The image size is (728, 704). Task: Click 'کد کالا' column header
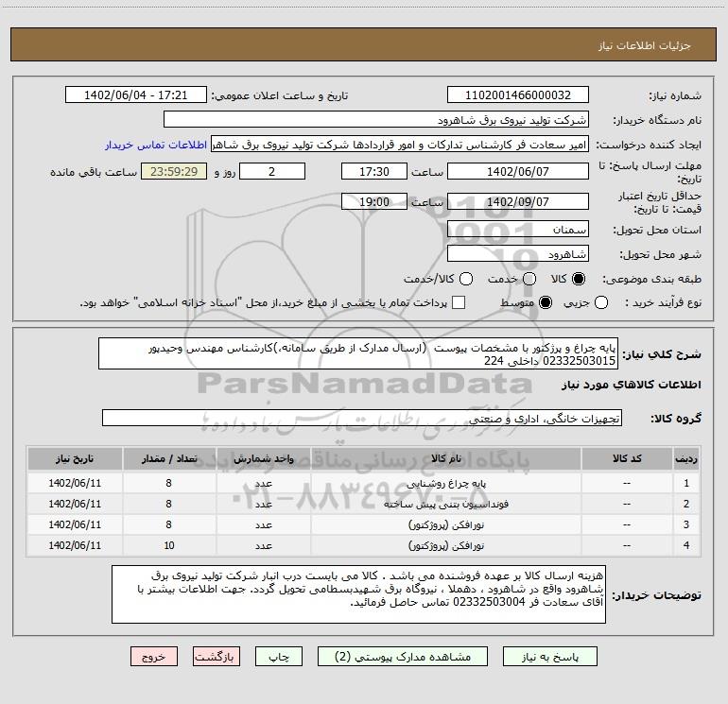point(627,458)
